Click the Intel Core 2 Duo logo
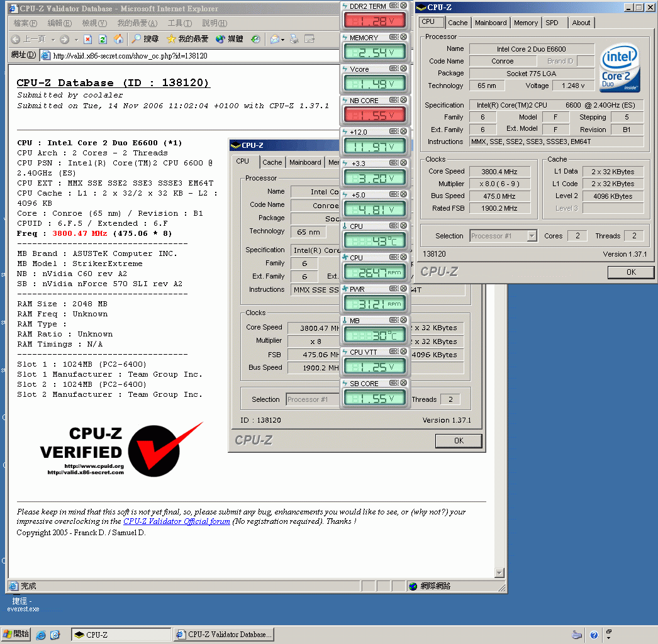 [x=620, y=68]
